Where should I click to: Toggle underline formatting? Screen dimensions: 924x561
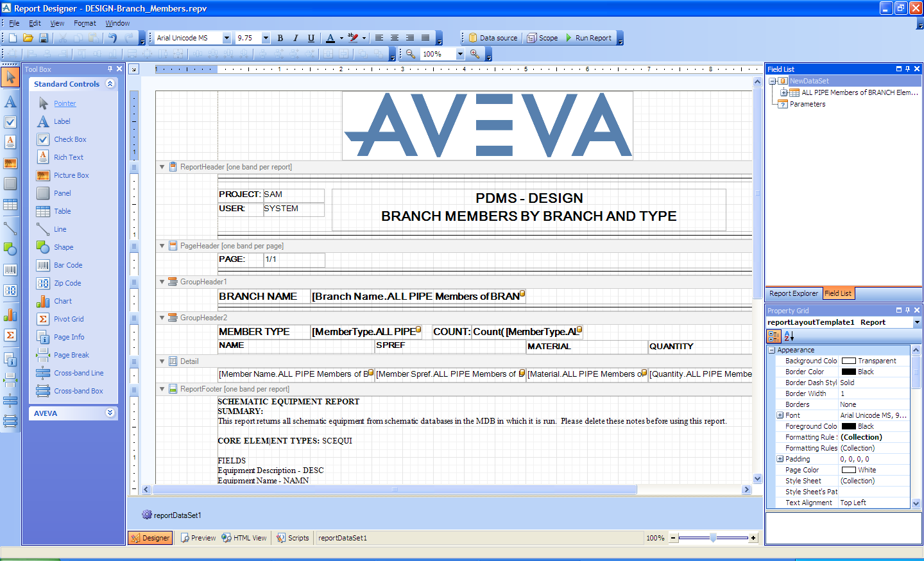pos(311,38)
